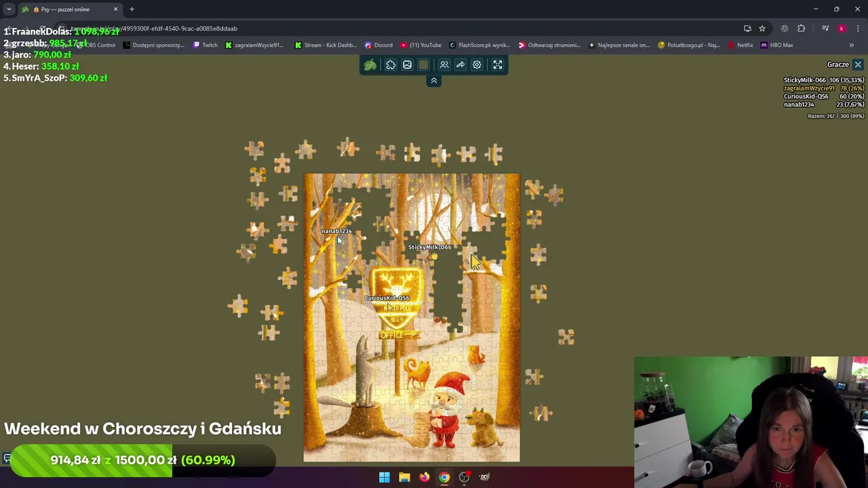Open the browser extensions icon
The width and height of the screenshot is (868, 488).
tap(801, 28)
